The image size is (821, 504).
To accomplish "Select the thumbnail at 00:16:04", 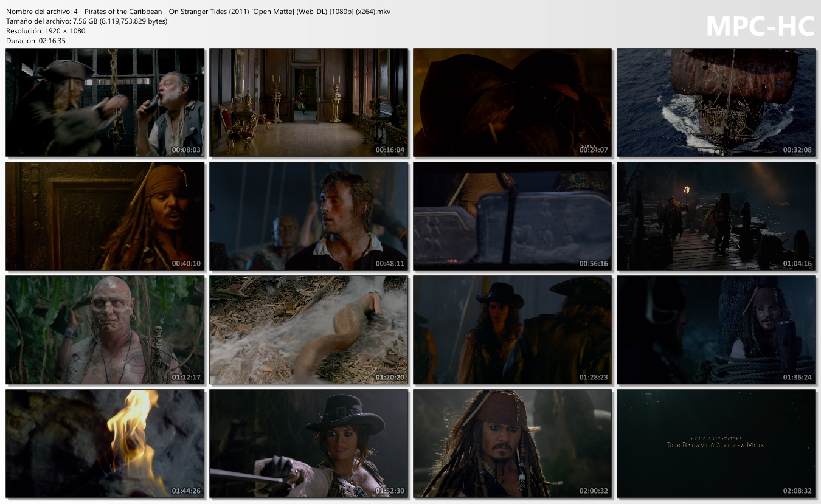I will click(x=309, y=103).
